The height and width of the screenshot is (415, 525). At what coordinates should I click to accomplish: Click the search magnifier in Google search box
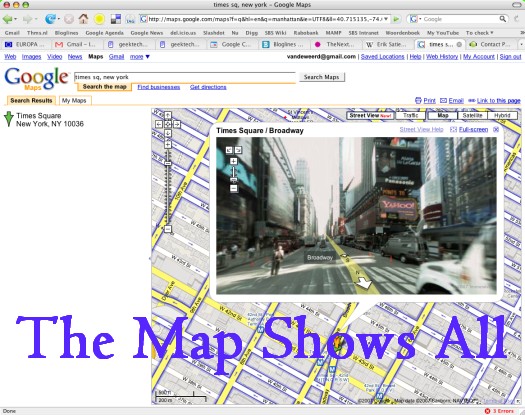(503, 19)
